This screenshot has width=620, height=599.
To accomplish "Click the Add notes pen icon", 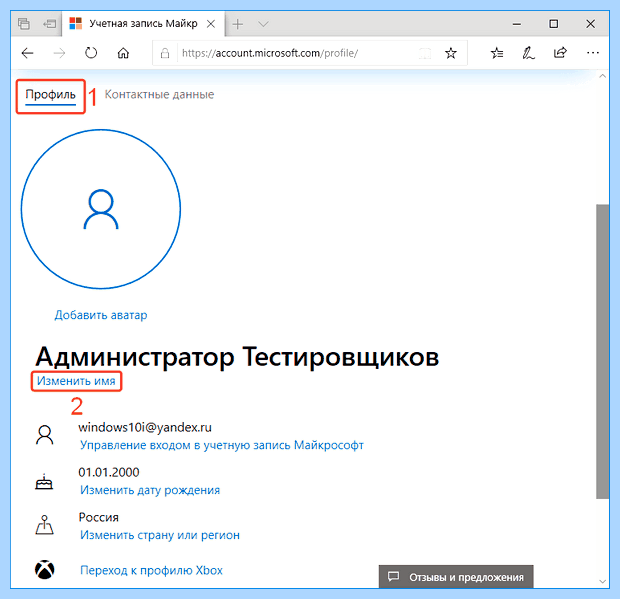I will point(529,53).
